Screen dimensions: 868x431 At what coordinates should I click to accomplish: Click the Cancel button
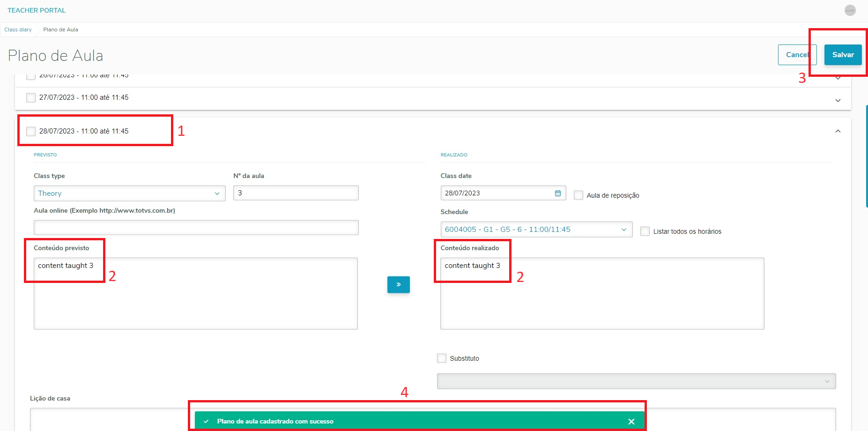[x=797, y=55]
